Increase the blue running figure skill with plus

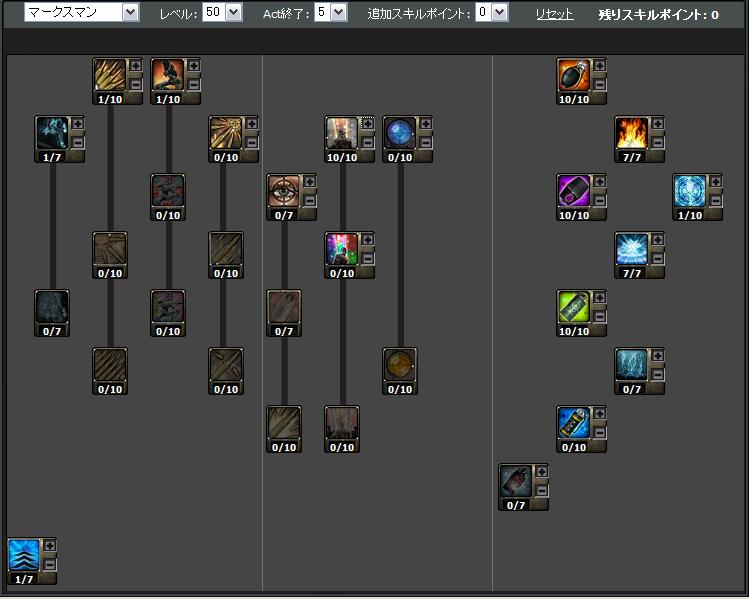click(x=77, y=124)
